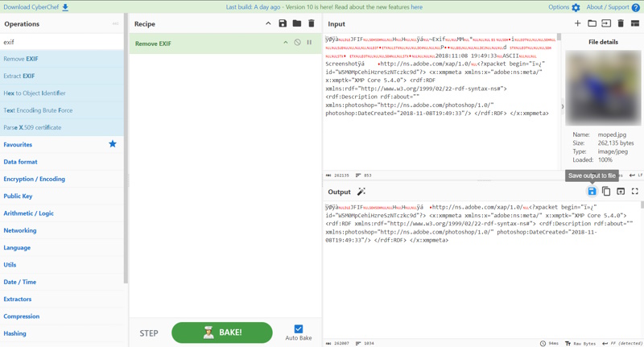The width and height of the screenshot is (644, 347).
Task: Expand the Arithmetic / Logic category
Action: (62, 213)
